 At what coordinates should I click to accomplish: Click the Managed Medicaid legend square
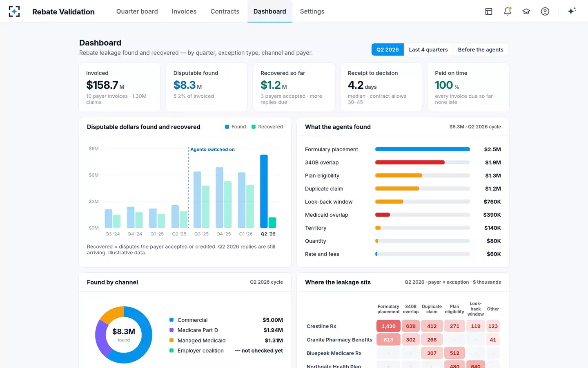(171, 341)
